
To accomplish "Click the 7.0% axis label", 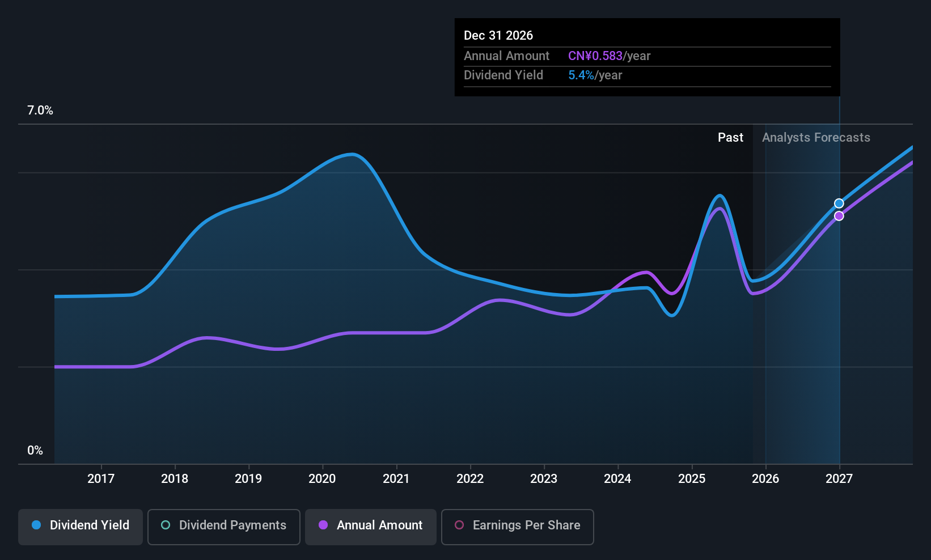I will pyautogui.click(x=39, y=111).
